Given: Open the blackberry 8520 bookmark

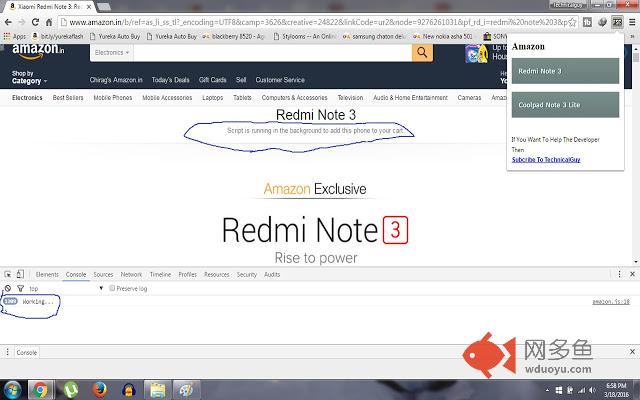Looking at the screenshot, I should [234, 36].
